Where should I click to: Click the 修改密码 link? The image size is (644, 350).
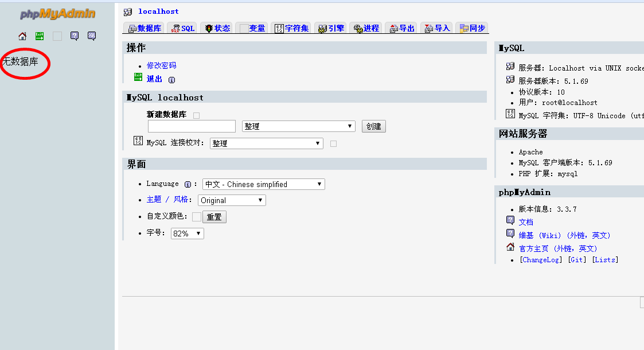162,65
